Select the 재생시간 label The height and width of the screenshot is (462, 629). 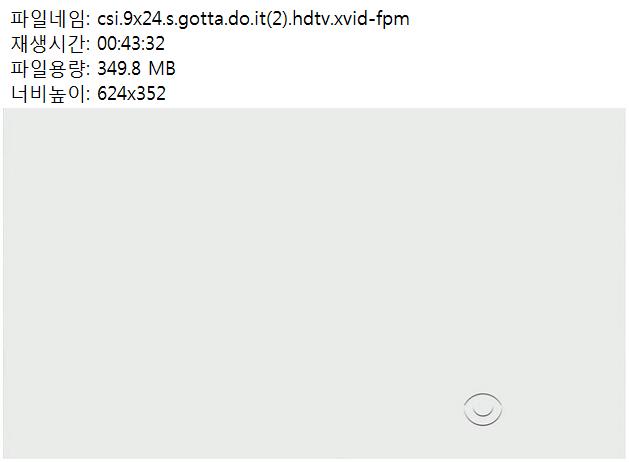click(x=48, y=44)
